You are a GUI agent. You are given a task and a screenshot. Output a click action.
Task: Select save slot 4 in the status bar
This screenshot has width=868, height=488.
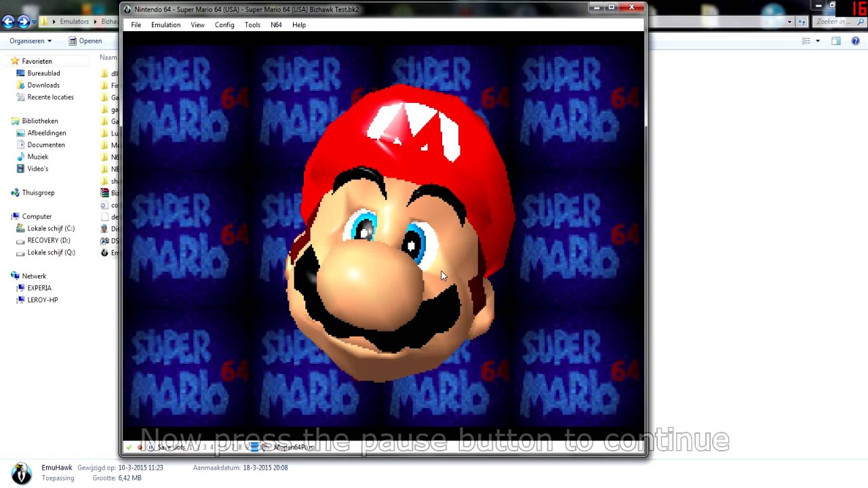pyautogui.click(x=212, y=447)
